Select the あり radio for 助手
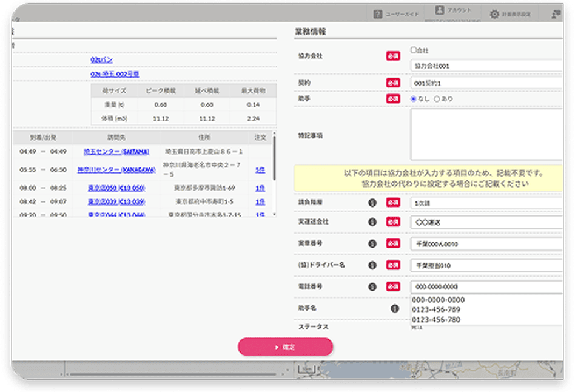The height and width of the screenshot is (392, 575). 437,99
